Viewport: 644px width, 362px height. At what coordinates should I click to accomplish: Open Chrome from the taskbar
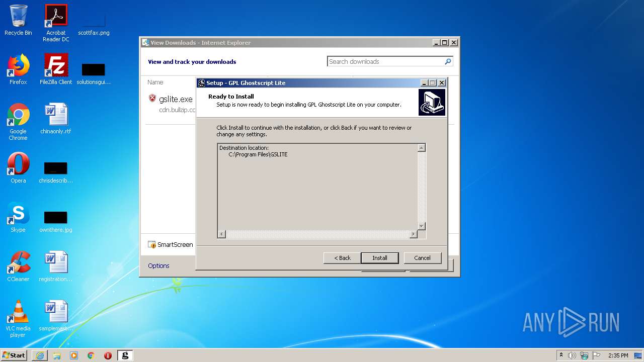pyautogui.click(x=91, y=355)
